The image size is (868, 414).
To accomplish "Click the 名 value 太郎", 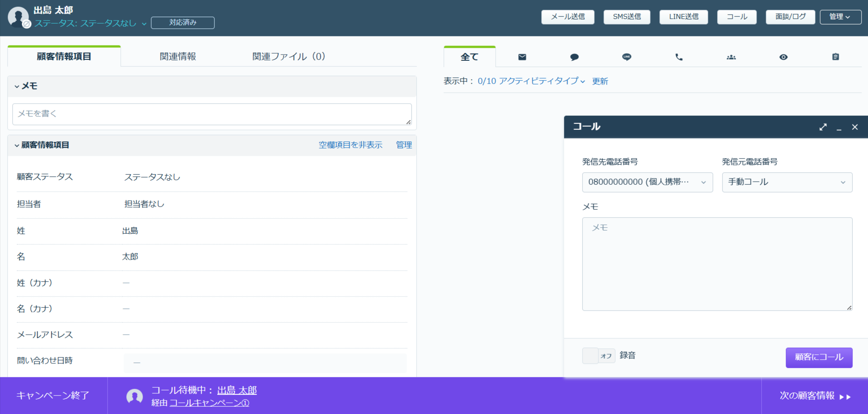I will 130,257.
